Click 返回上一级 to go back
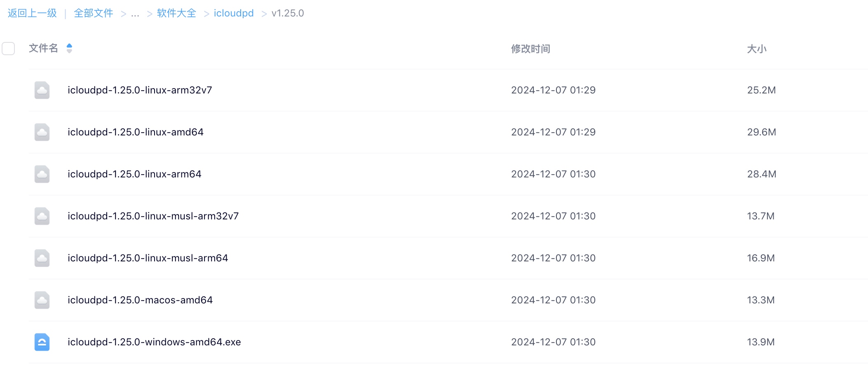The height and width of the screenshot is (368, 868). tap(32, 13)
